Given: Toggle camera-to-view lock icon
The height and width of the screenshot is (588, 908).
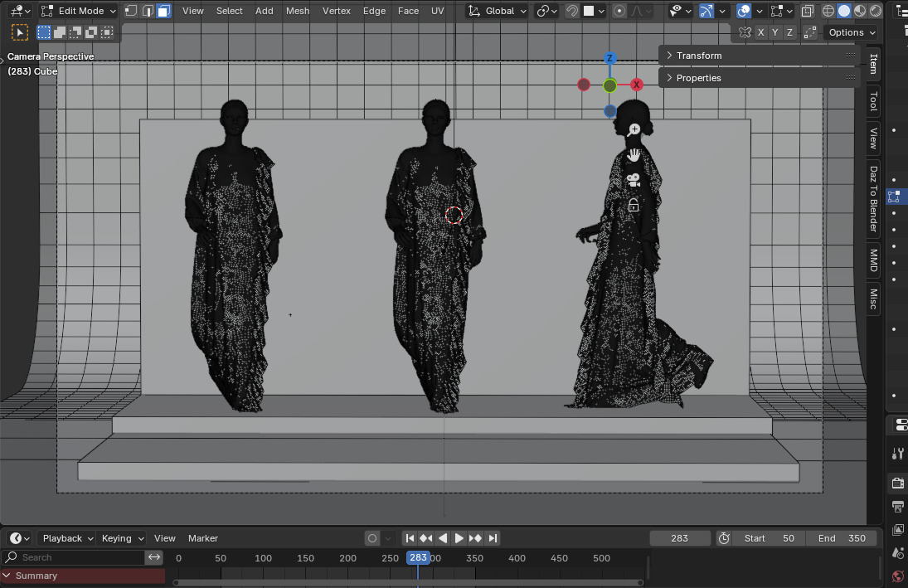Looking at the screenshot, I should point(634,205).
